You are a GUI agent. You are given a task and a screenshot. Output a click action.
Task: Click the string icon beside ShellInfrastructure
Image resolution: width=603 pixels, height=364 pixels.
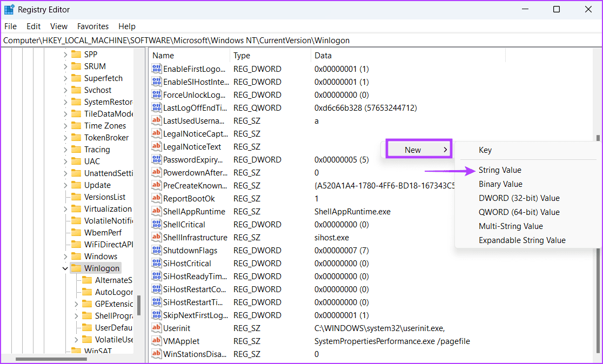coord(156,238)
